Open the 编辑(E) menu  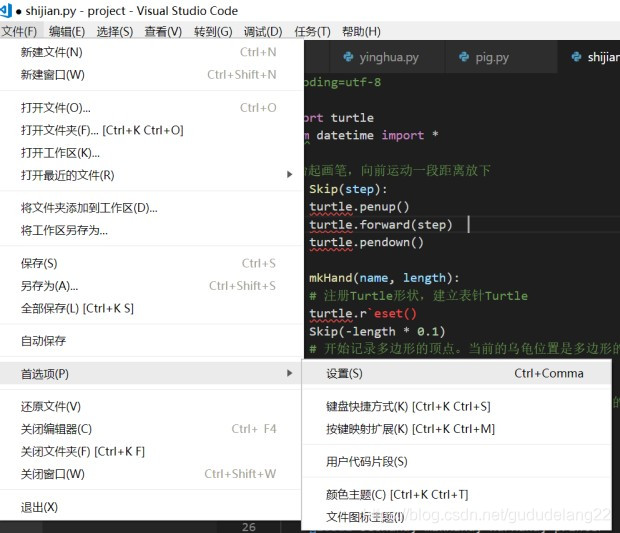(67, 31)
